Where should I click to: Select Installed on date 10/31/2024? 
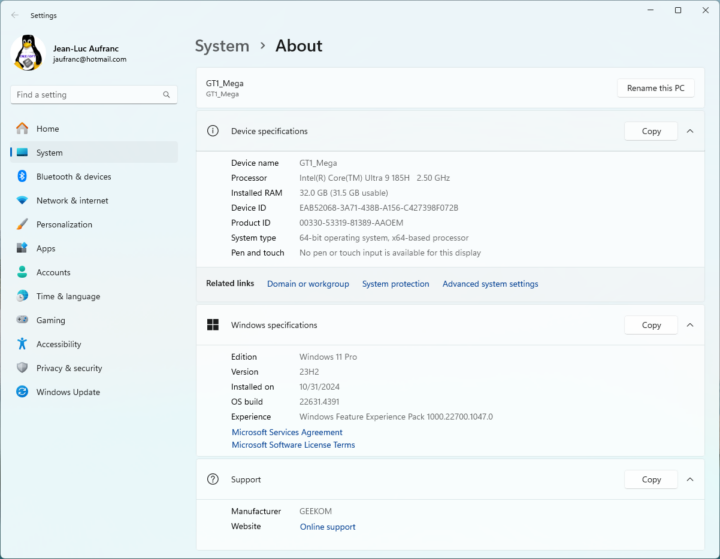click(319, 387)
